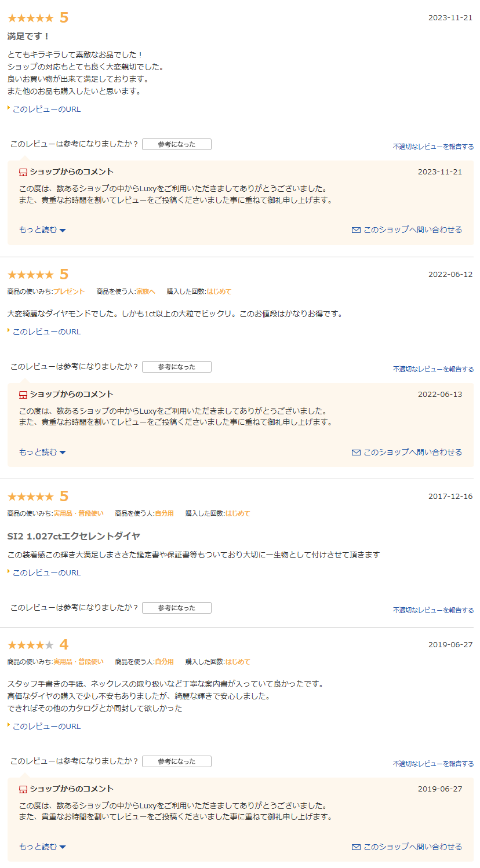Expand もっと読む in the 2022-06-13 shop comment

(x=42, y=452)
